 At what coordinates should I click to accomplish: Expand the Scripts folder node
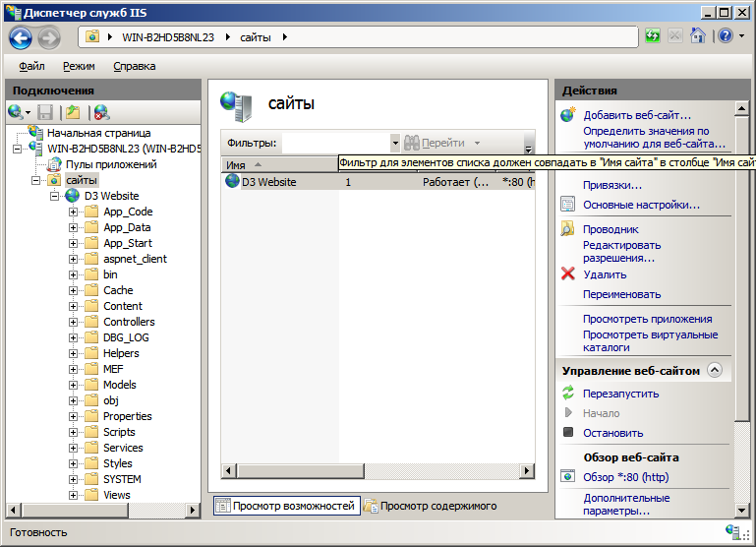click(x=73, y=432)
